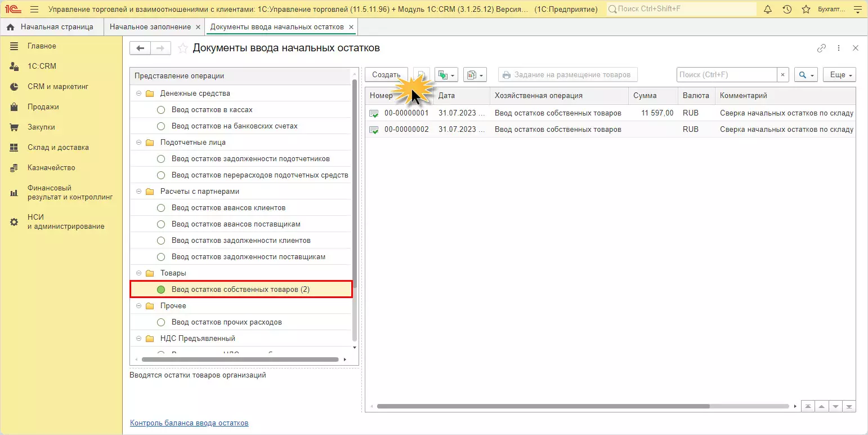The height and width of the screenshot is (435, 868).
Task: Switch to Начальное заполнение tab
Action: pos(150,27)
